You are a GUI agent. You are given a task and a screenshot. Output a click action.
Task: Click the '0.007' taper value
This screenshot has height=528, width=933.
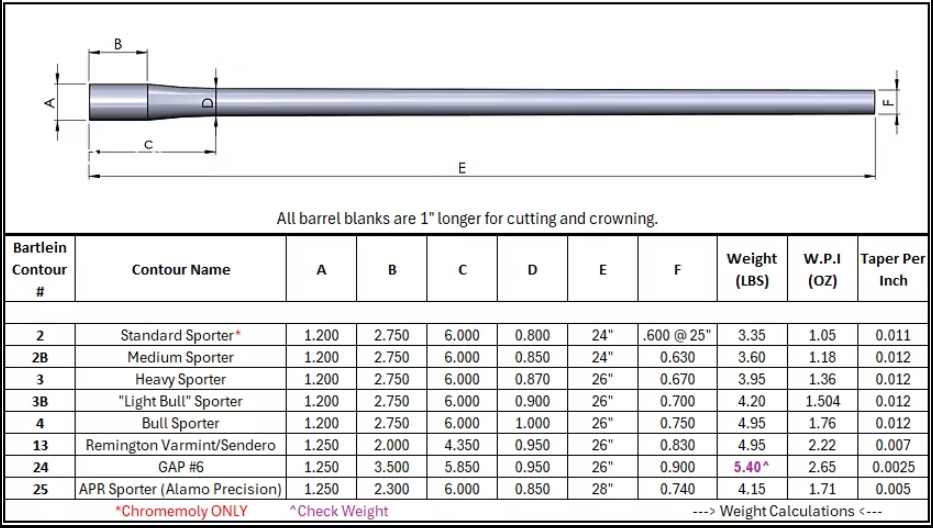pyautogui.click(x=893, y=445)
